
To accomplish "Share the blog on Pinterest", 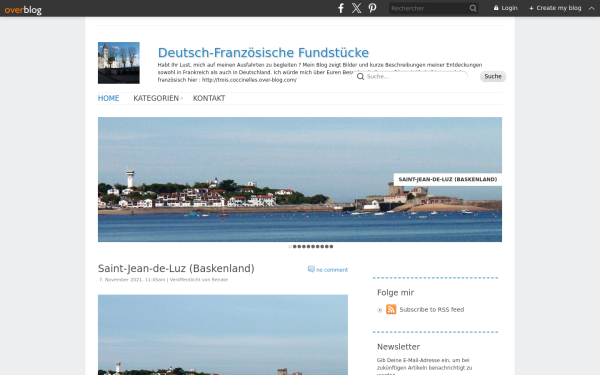I will pyautogui.click(x=372, y=8).
